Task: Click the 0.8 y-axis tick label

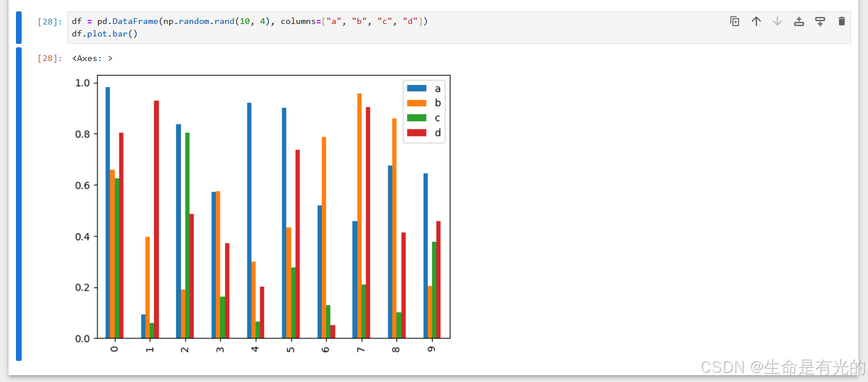Action: (83, 134)
